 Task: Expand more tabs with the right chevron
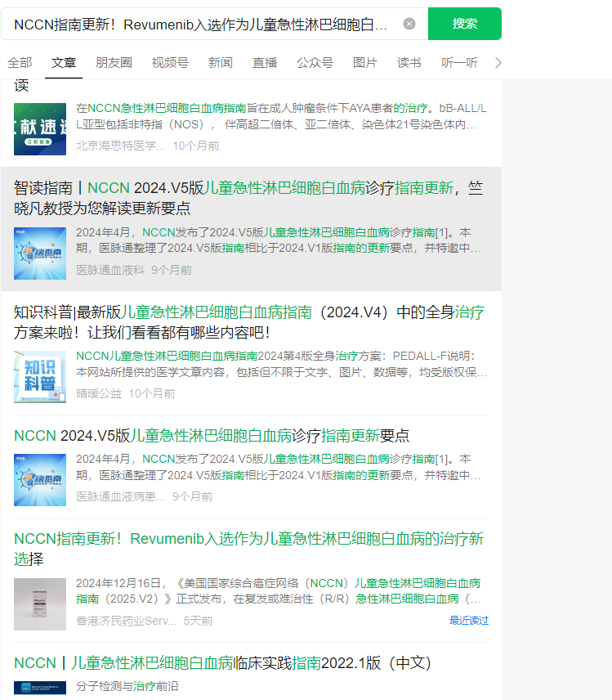tap(498, 63)
